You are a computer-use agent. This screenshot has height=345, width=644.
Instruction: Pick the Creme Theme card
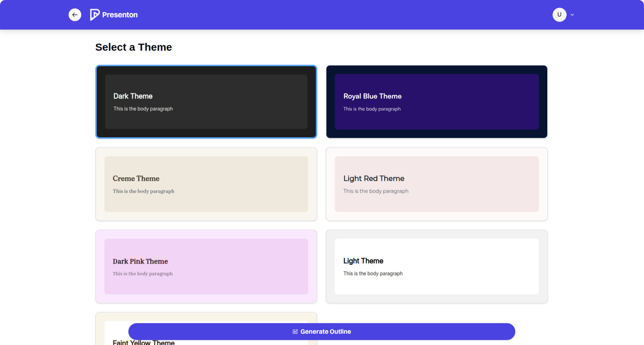click(x=206, y=184)
